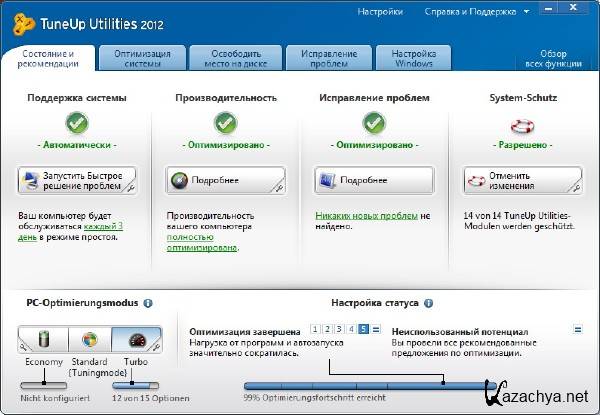The width and height of the screenshot is (600, 415).
Task: Click green checkmark under Исправление проблем
Action: pos(373,125)
